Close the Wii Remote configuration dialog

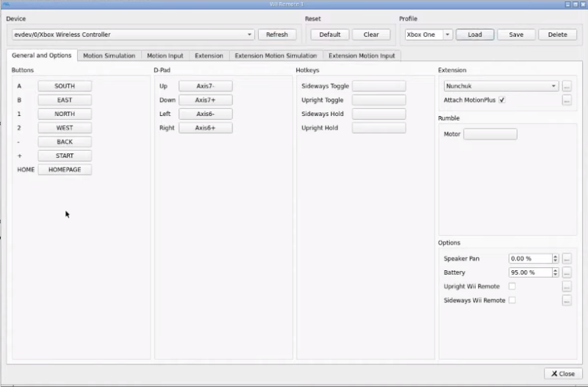pos(563,374)
